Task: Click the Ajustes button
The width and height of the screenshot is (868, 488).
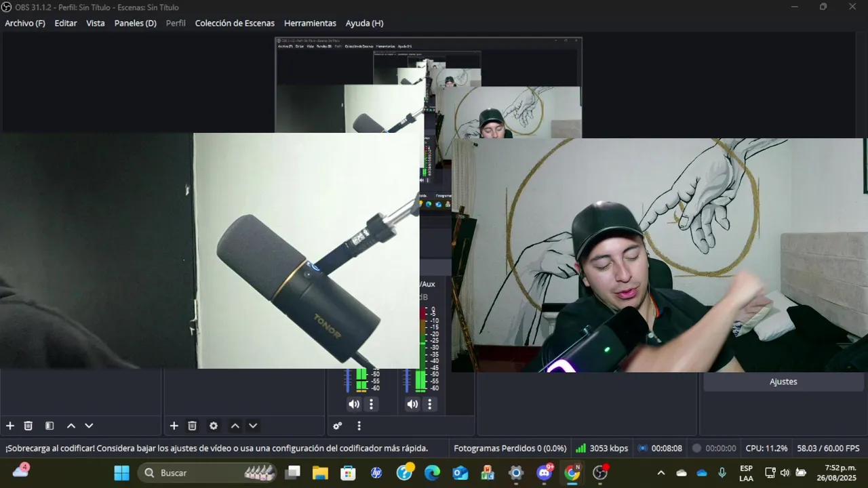Action: (783, 382)
